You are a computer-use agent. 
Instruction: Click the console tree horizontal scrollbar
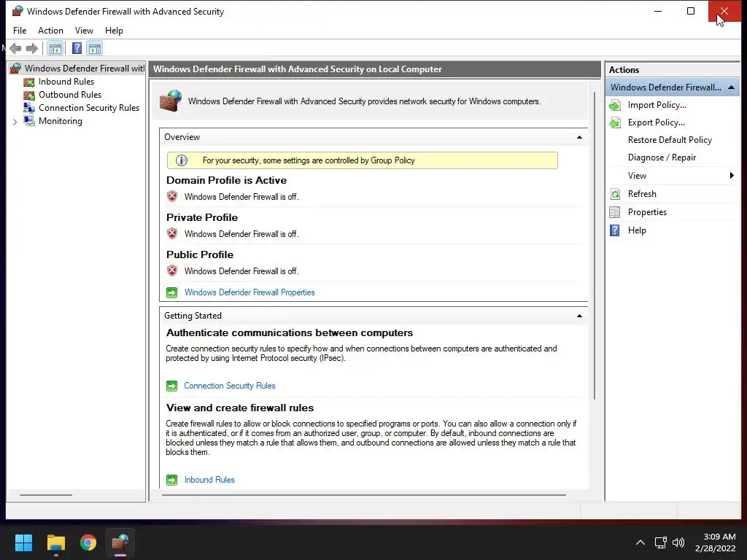tap(46, 495)
